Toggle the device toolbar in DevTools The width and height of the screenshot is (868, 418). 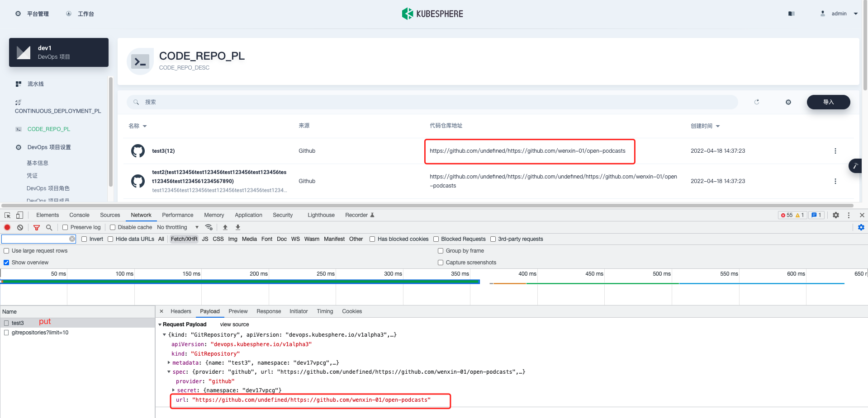point(19,215)
